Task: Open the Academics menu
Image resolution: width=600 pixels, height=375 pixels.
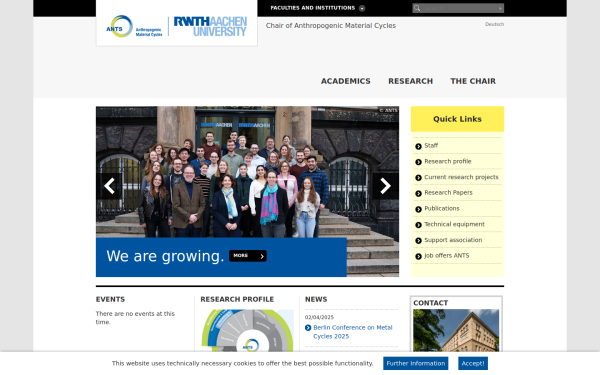Action: [346, 81]
